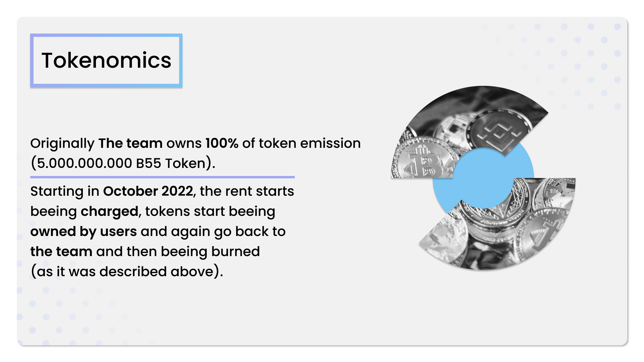Click the blue circle in the graphic
Viewport: 644px width, 362px height.
[x=483, y=178]
